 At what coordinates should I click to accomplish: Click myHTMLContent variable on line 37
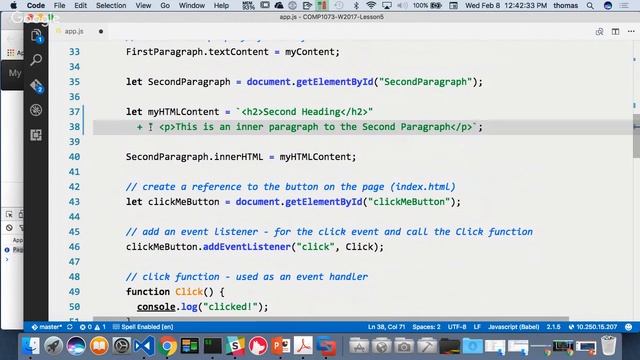[183, 112]
